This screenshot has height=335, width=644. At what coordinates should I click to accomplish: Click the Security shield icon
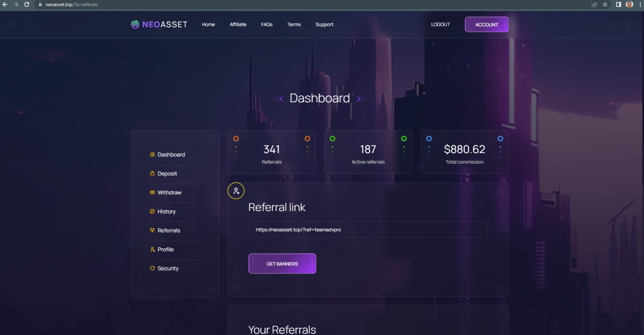(x=152, y=269)
